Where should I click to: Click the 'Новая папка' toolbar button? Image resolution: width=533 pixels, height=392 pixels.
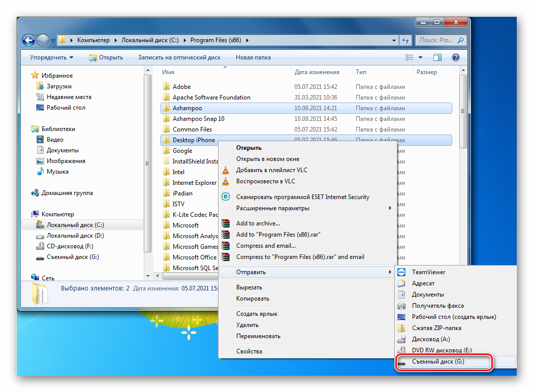(253, 57)
